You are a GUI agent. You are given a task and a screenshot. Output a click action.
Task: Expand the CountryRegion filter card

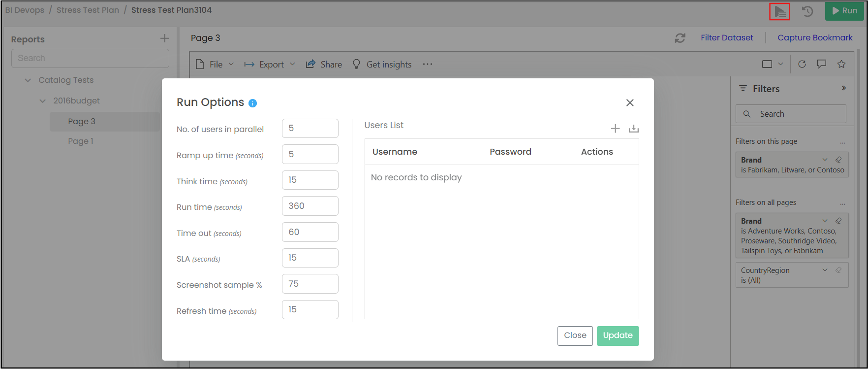click(825, 270)
